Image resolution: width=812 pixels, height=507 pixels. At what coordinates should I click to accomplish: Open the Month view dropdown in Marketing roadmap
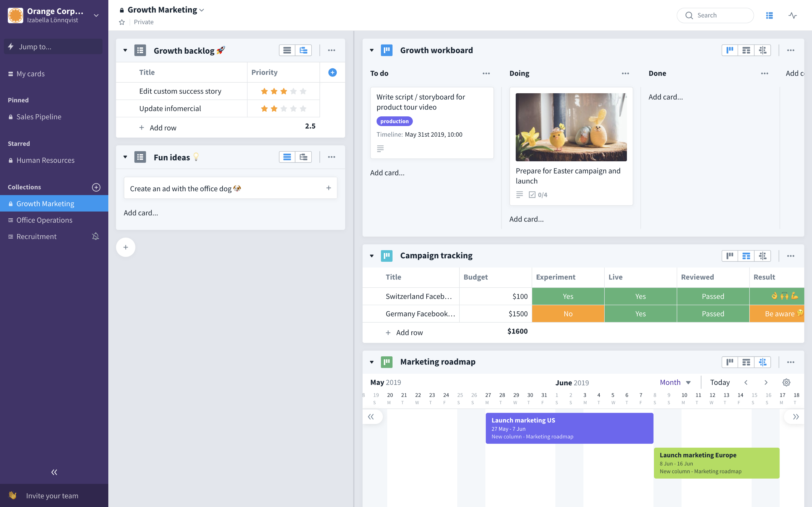pyautogui.click(x=675, y=382)
